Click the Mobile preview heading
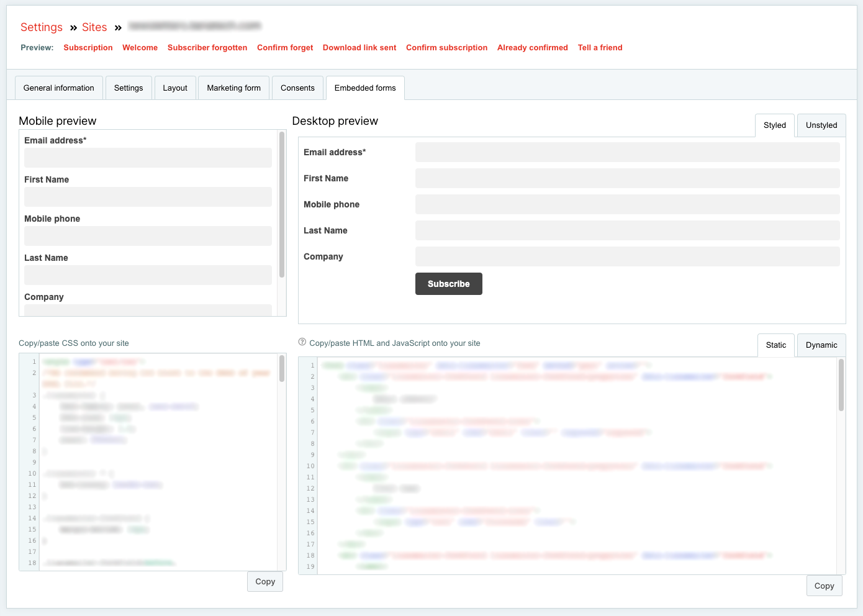 pos(58,121)
